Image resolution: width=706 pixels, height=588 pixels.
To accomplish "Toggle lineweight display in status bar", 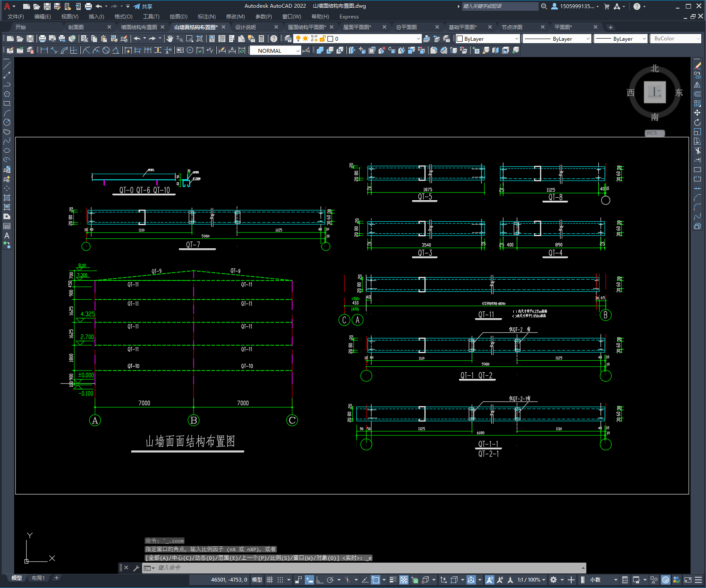I will [393, 580].
